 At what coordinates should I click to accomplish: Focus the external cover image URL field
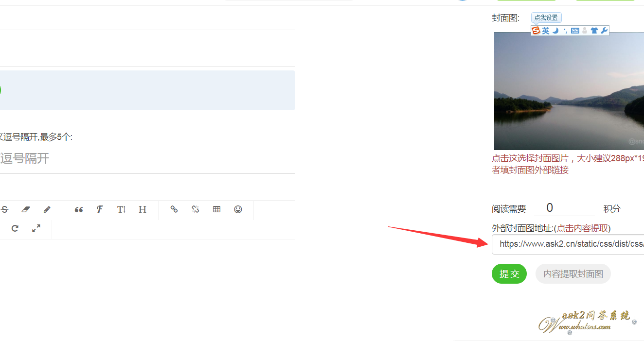point(568,244)
